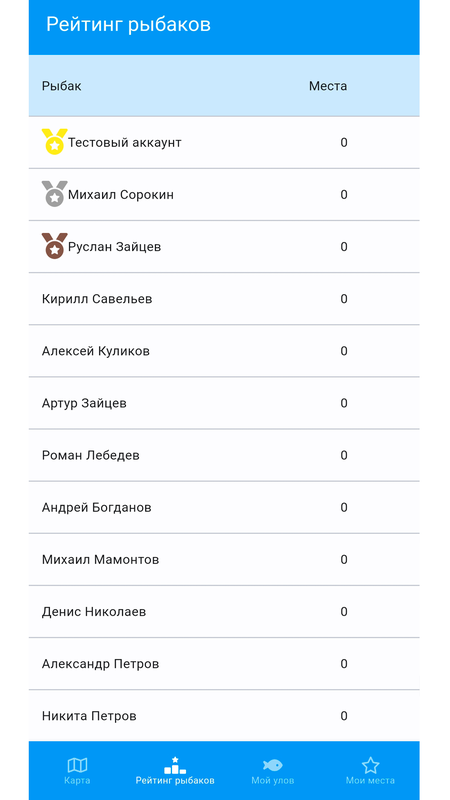
Task: Open Тестовый аккаунт row
Action: point(224,142)
